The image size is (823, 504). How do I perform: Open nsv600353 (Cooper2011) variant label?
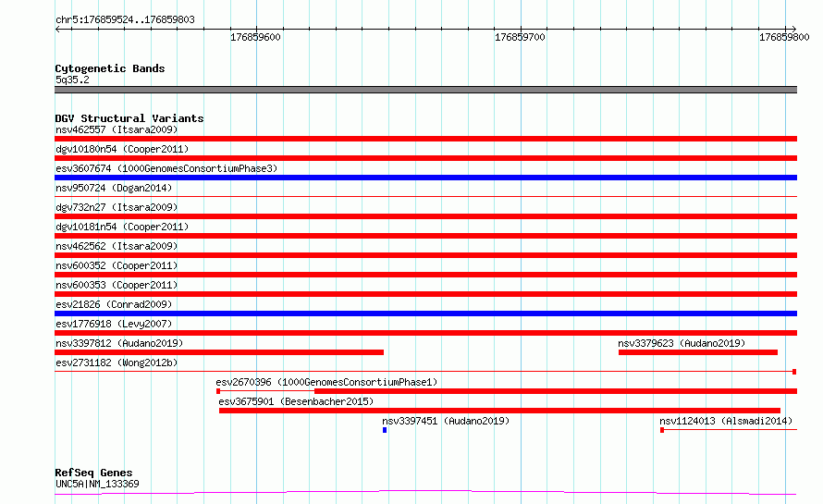click(117, 285)
